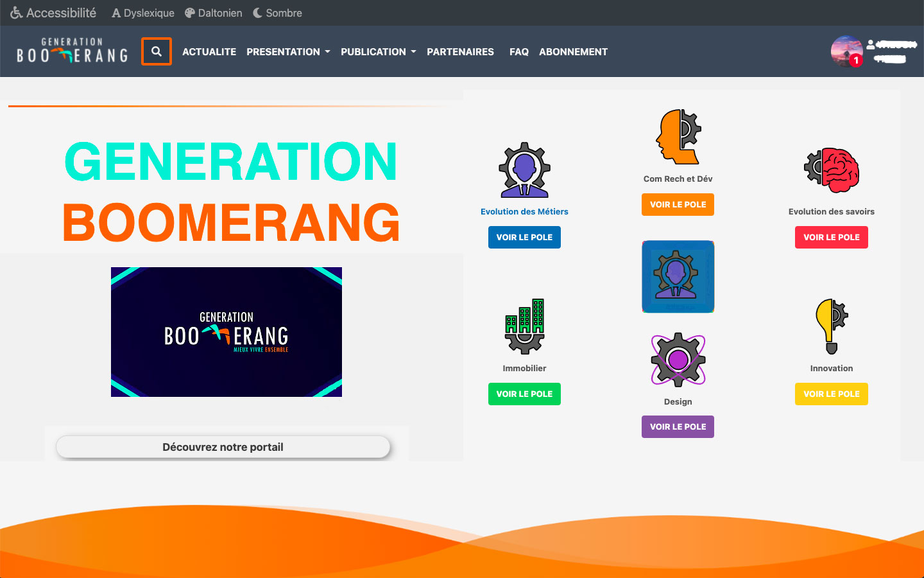The height and width of the screenshot is (578, 924).
Task: Play the Generation Boomerang video thumbnail
Action: tap(227, 332)
